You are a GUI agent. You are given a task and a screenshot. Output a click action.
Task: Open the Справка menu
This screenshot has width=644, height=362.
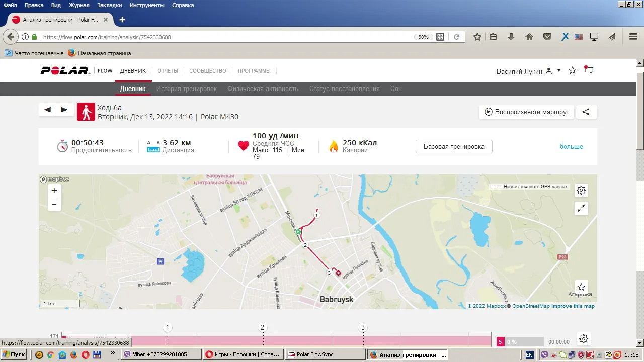183,5
